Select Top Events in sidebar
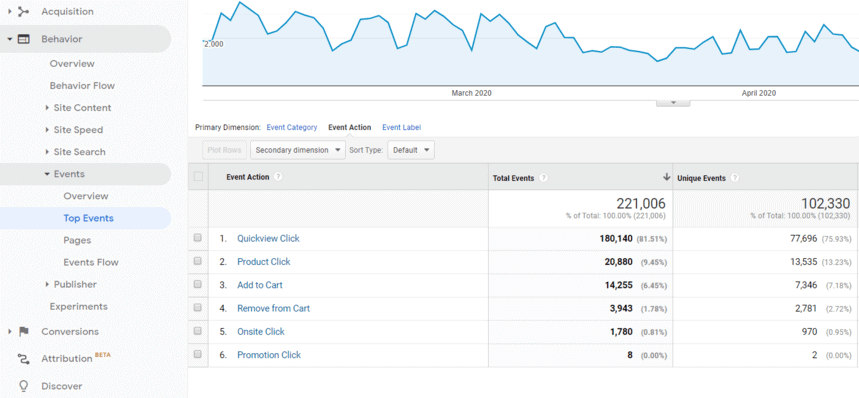Screen dimensions: 859x398 (x=89, y=218)
